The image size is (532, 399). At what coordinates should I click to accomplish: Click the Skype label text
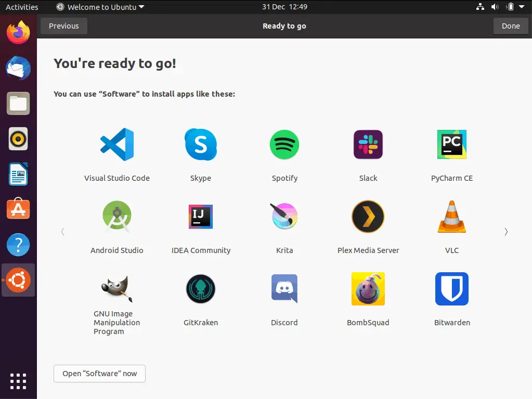(x=201, y=178)
